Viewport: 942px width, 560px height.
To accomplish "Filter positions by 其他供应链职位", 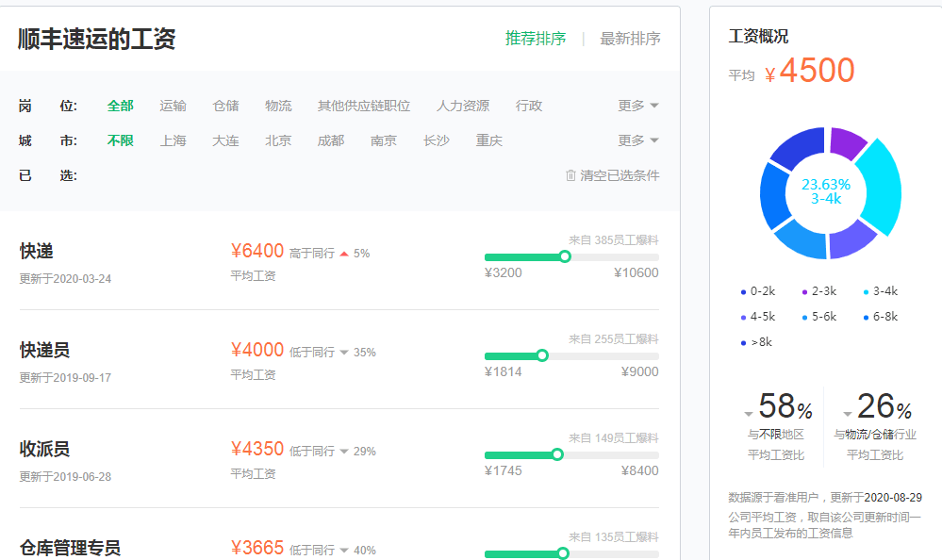I will click(363, 106).
